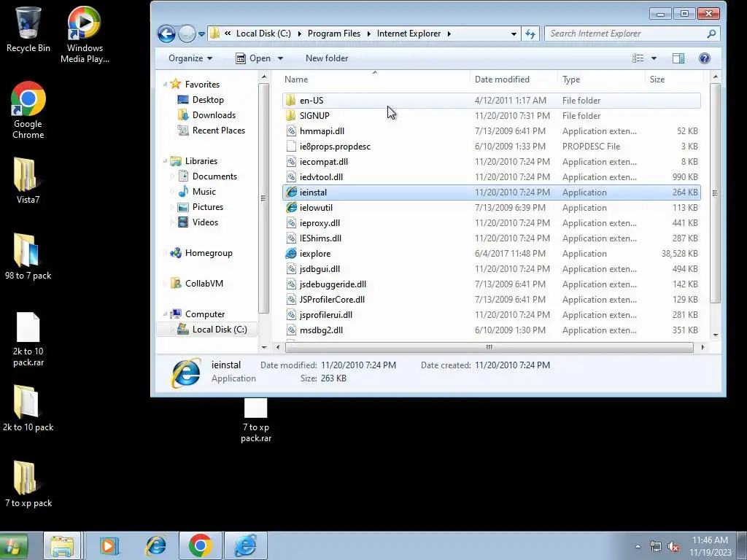This screenshot has height=560, width=747.
Task: Click Program Files in address breadcrumb
Action: (334, 34)
